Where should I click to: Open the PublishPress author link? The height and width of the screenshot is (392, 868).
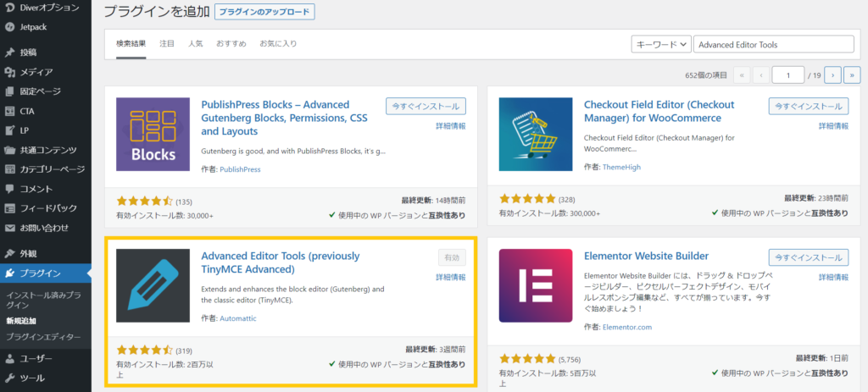pos(240,169)
